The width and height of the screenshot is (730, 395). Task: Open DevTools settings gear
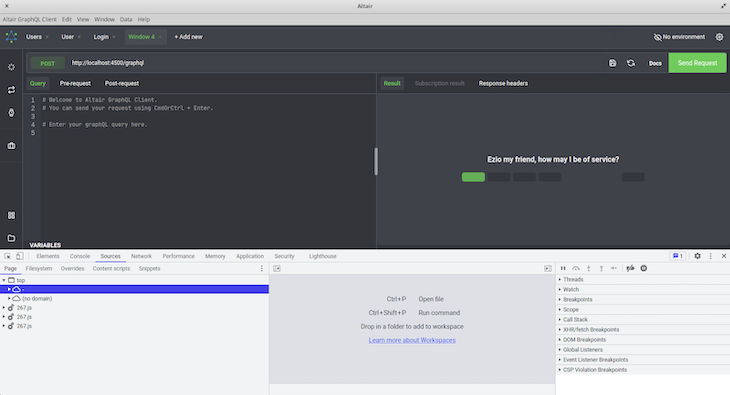697,256
